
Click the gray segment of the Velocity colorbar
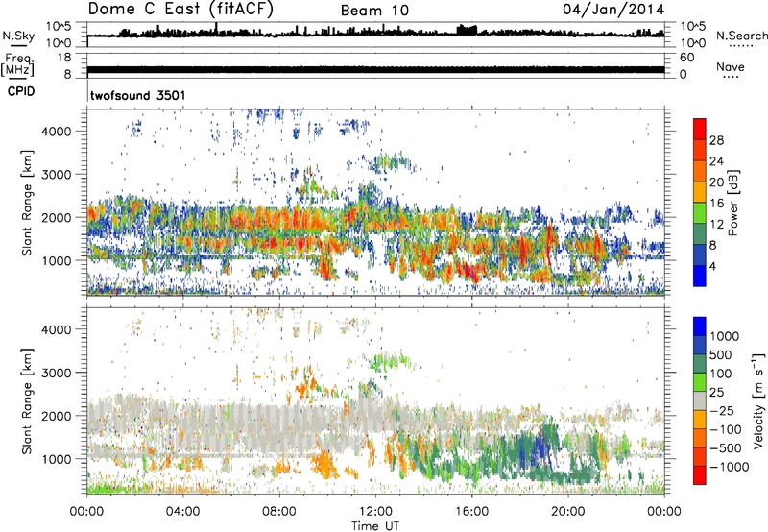point(700,400)
